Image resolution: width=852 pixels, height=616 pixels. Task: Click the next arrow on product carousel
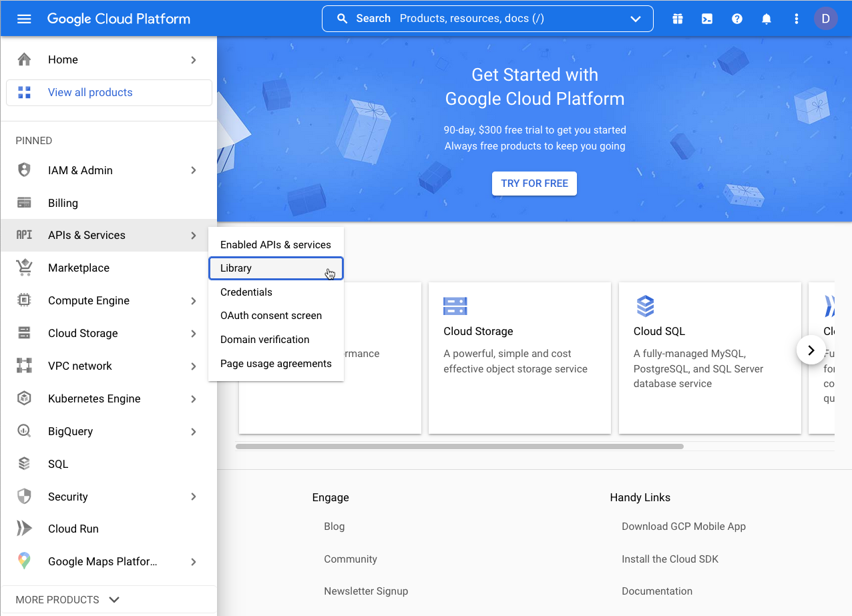pos(811,350)
